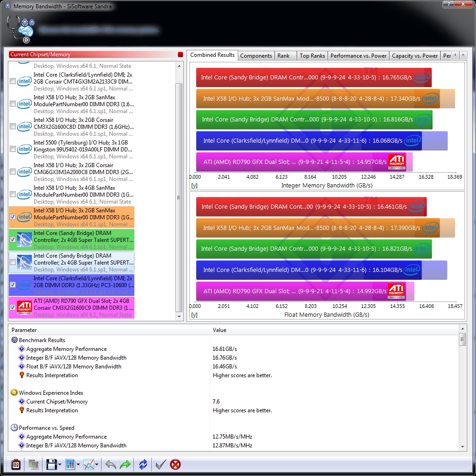Image resolution: width=476 pixels, height=476 pixels.
Task: Click the reference list scrollbar thumb
Action: (x=179, y=197)
